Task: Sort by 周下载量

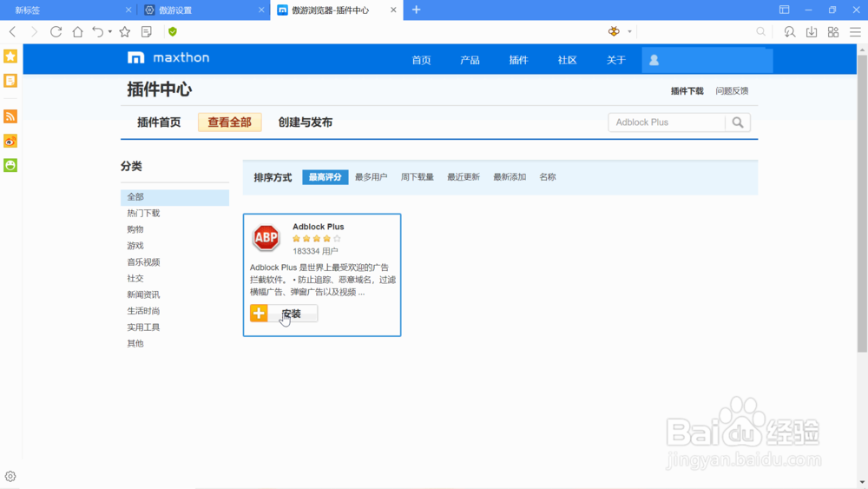Action: 418,177
